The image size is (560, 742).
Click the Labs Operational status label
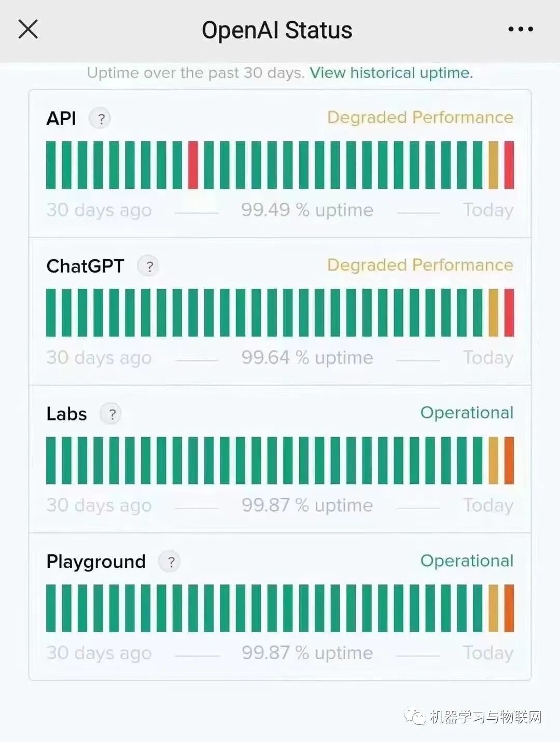[467, 413]
